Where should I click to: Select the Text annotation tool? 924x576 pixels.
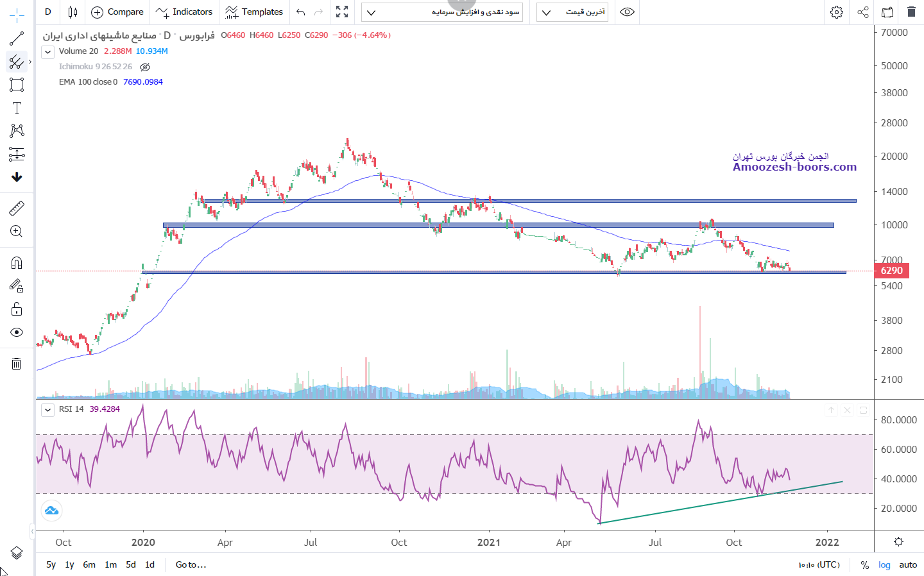[x=17, y=108]
